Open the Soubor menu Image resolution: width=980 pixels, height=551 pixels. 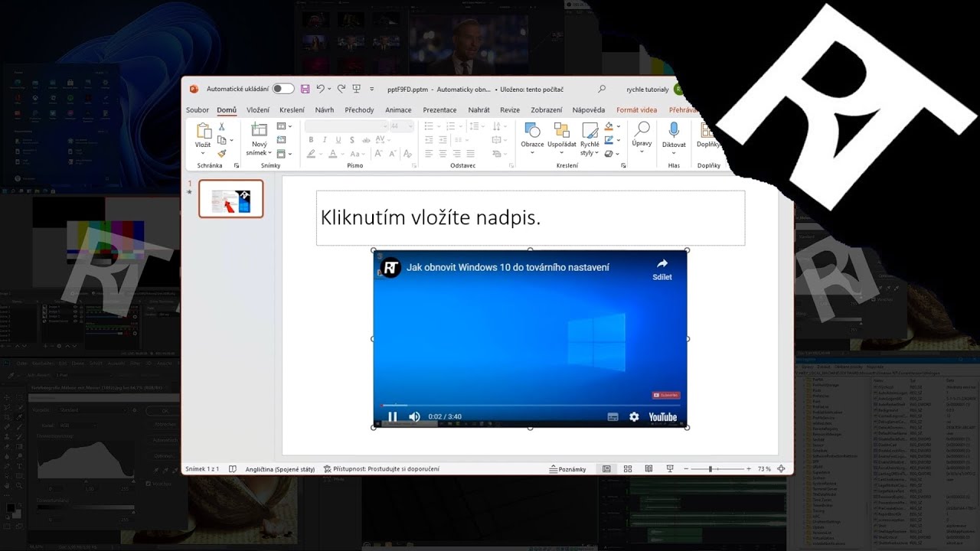[198, 110]
